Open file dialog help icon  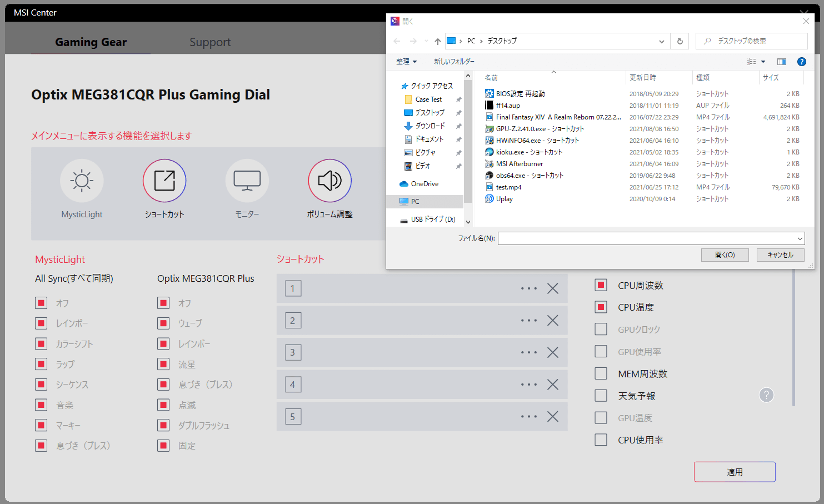click(x=801, y=62)
